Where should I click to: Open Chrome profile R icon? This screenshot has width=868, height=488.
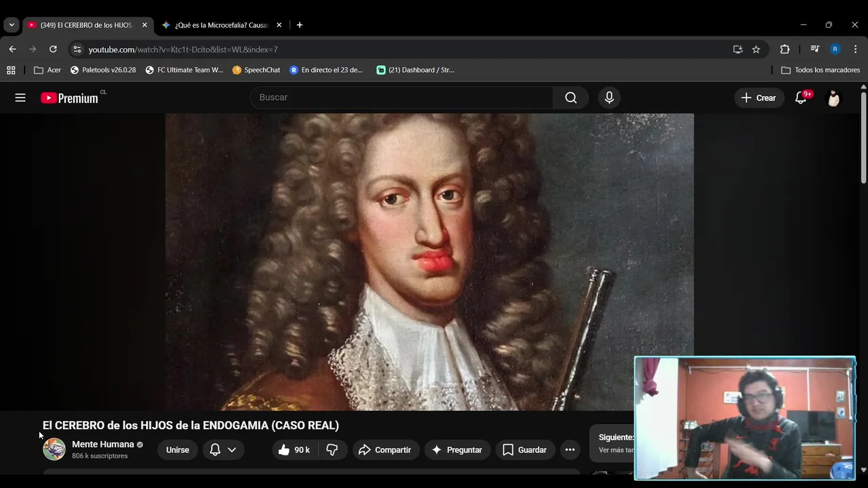pos(835,49)
